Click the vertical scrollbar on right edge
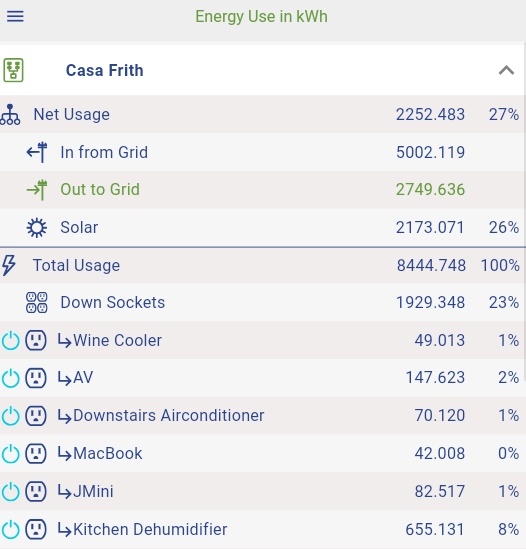Screen dimensions: 526x549 coord(525,213)
